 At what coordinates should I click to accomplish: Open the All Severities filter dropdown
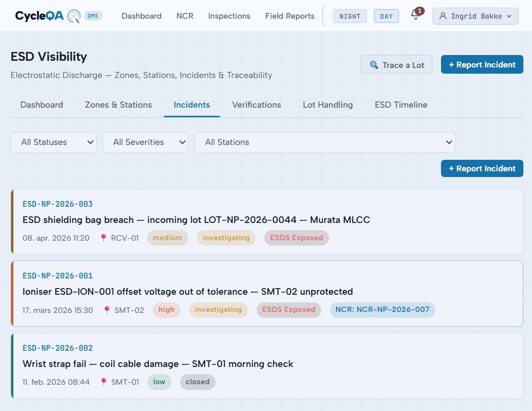[146, 142]
